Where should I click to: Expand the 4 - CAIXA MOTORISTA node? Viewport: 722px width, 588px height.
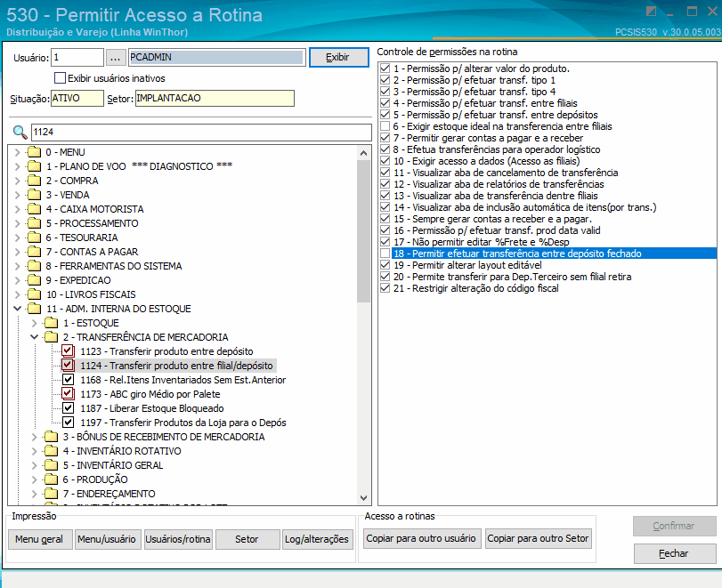(18, 209)
